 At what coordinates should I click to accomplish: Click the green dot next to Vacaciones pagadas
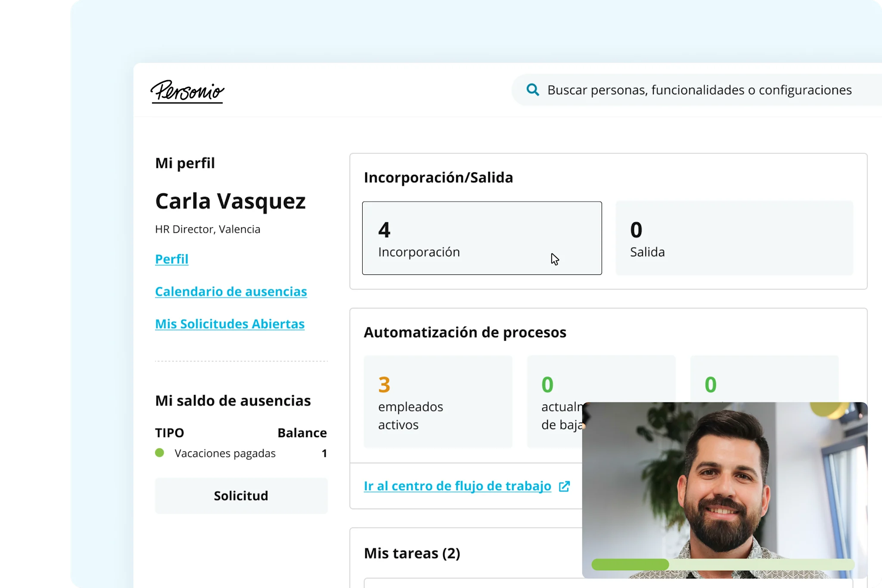click(x=159, y=453)
